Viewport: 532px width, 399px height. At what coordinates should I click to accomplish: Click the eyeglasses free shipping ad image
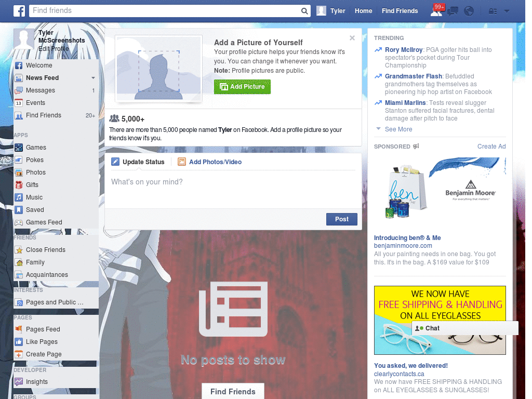440,320
